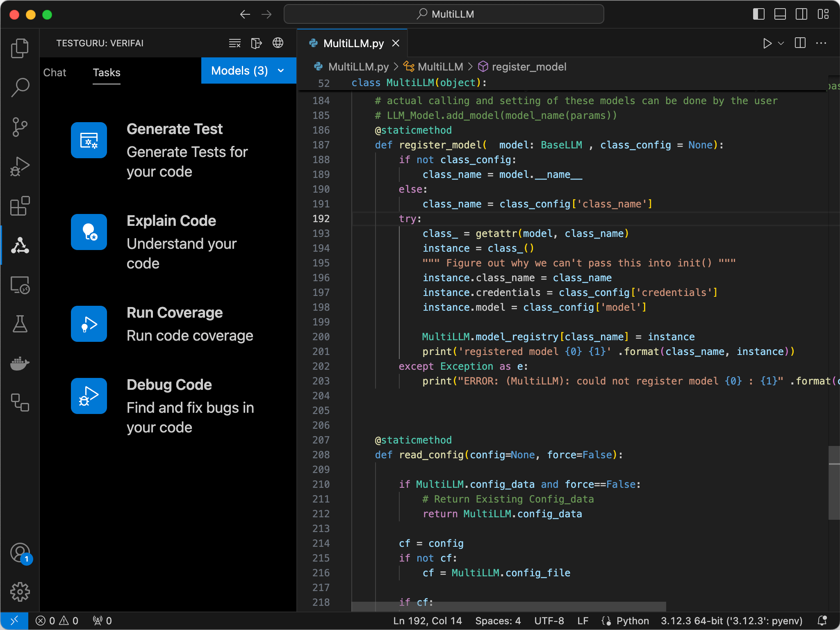
Task: Open notifications bell in status bar
Action: tap(822, 621)
